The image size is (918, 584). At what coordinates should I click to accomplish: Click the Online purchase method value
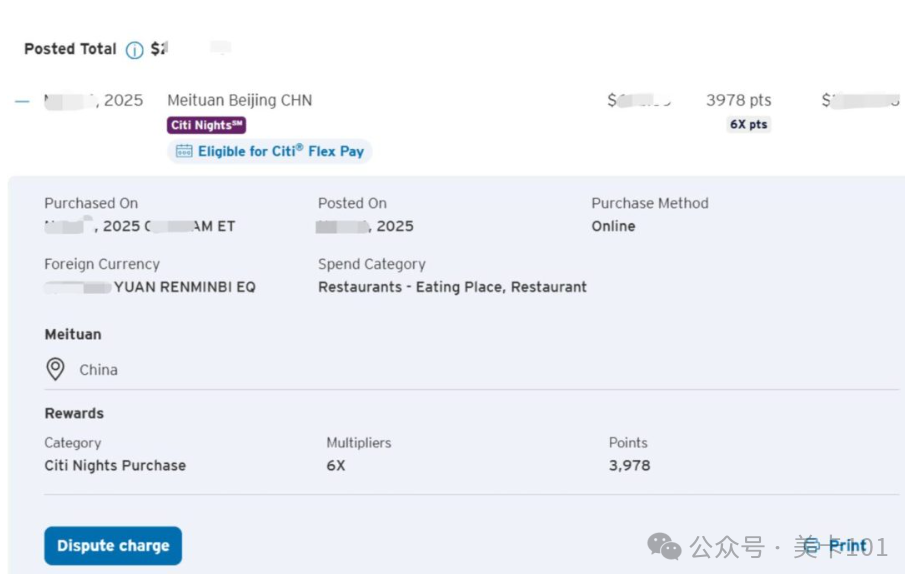click(613, 226)
